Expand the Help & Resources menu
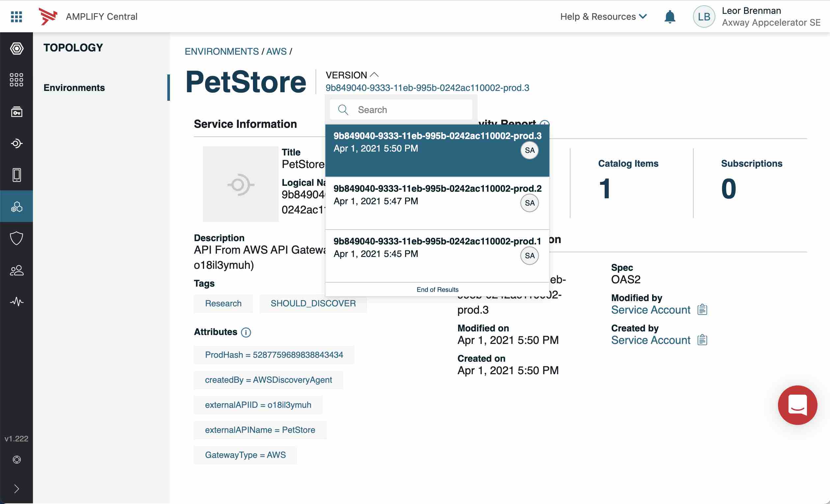This screenshot has width=830, height=504. pos(603,16)
